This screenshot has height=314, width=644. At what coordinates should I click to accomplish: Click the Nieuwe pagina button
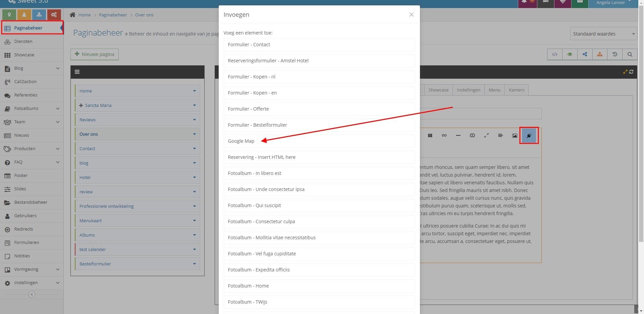pos(95,54)
